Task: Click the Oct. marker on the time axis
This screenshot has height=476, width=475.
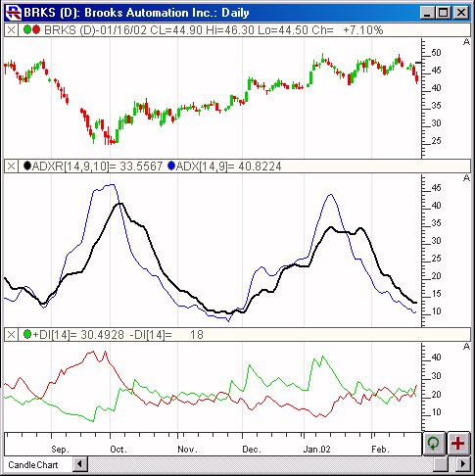Action: pyautogui.click(x=119, y=450)
